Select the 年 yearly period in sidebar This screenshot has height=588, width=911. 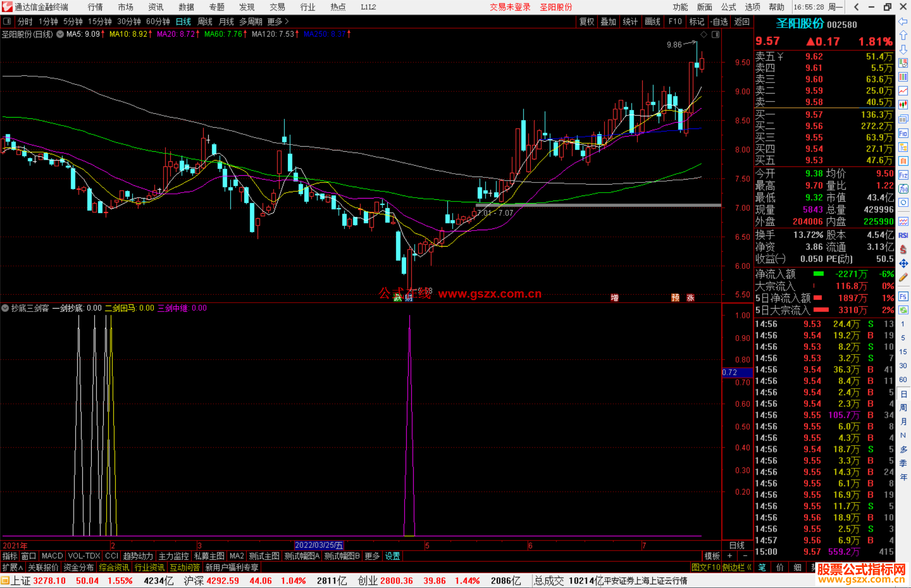[903, 477]
